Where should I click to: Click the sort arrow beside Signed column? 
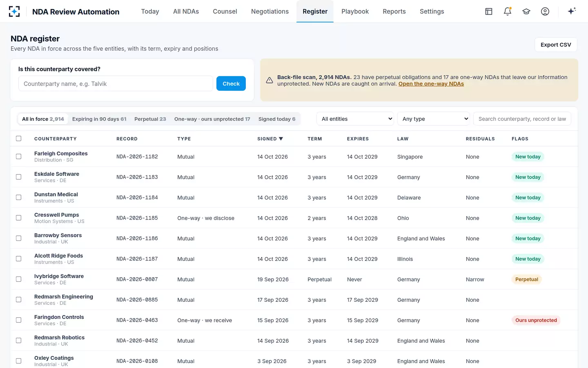click(x=281, y=139)
